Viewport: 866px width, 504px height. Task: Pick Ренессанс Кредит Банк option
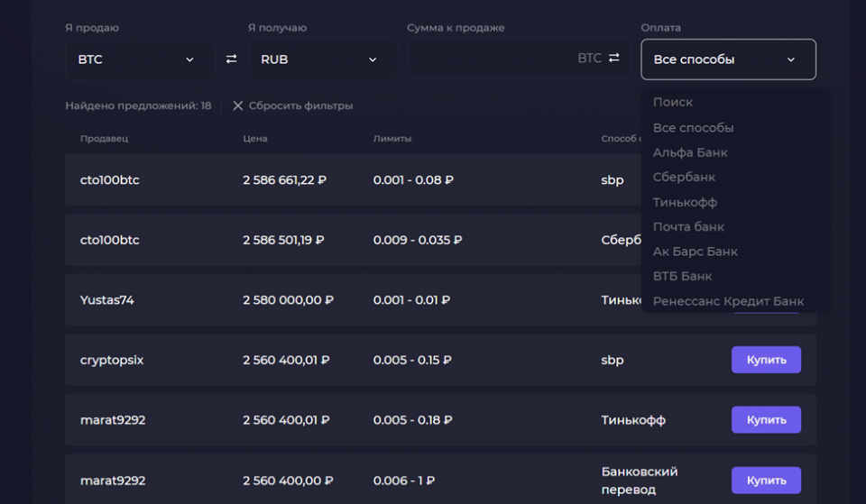(728, 301)
